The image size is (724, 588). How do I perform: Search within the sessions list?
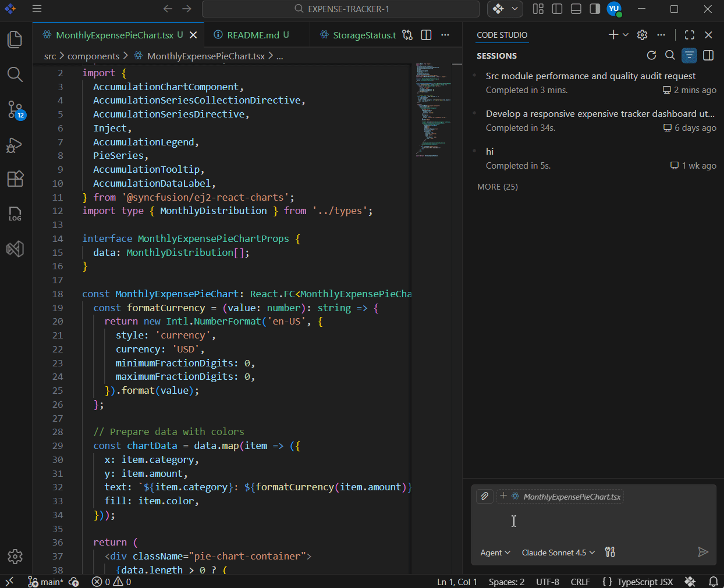pyautogui.click(x=670, y=55)
